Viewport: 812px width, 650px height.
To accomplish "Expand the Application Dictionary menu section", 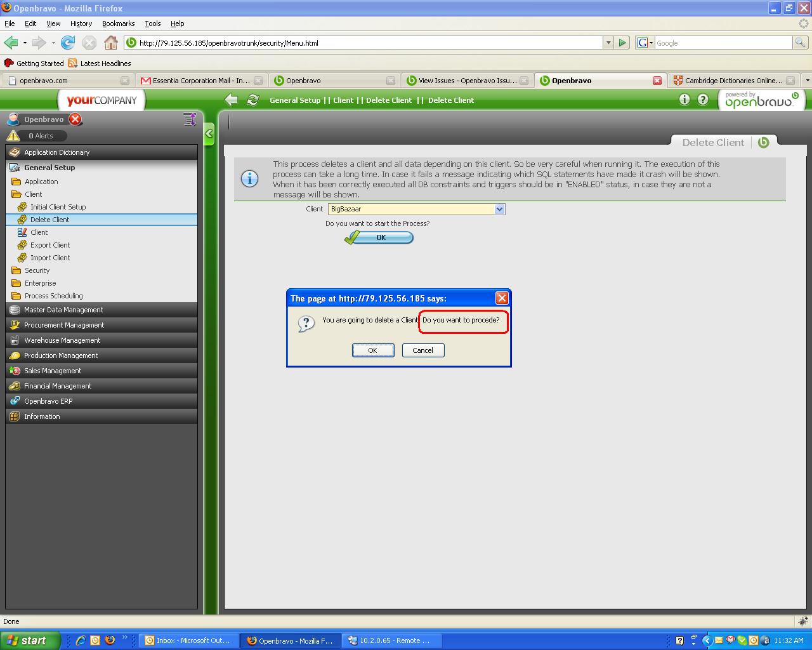I will 101,152.
